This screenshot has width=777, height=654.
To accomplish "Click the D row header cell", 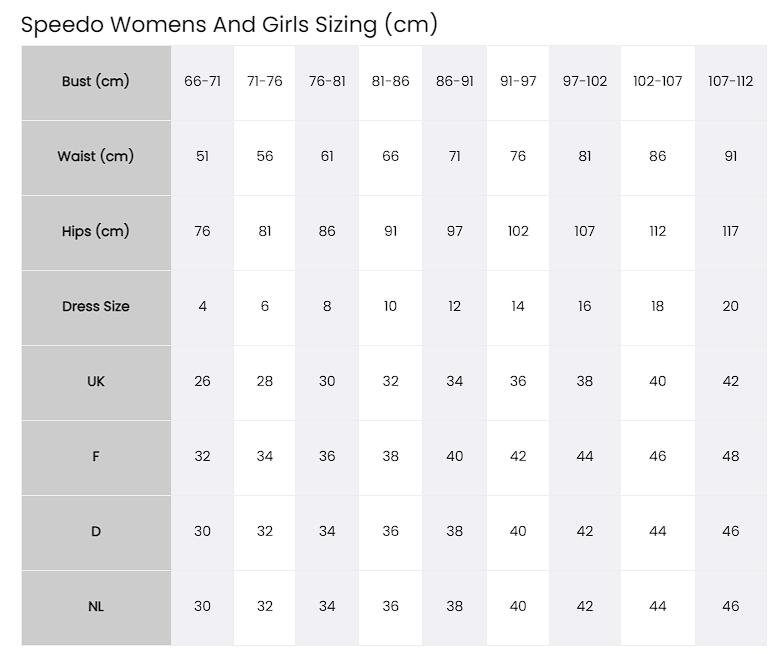I will coord(96,533).
